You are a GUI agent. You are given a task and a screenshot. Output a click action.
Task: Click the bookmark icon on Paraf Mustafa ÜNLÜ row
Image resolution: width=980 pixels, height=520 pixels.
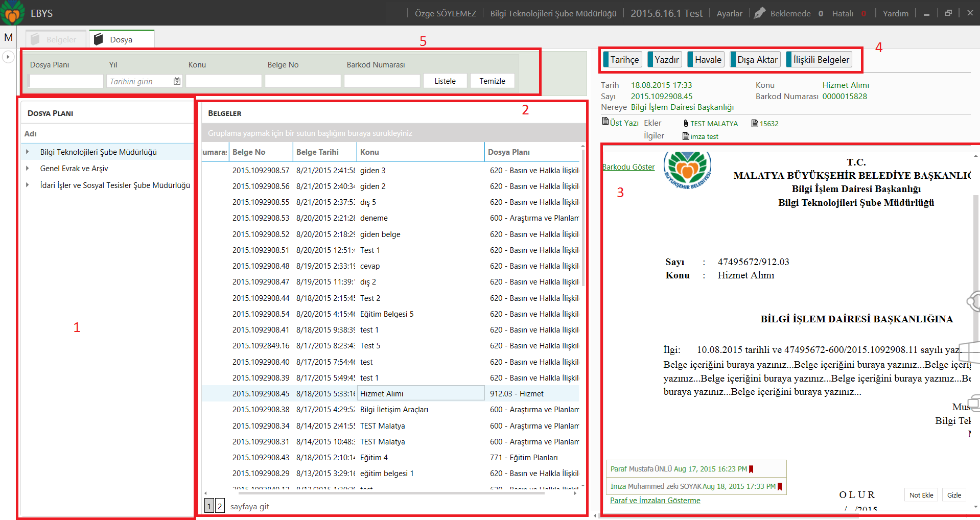point(751,469)
